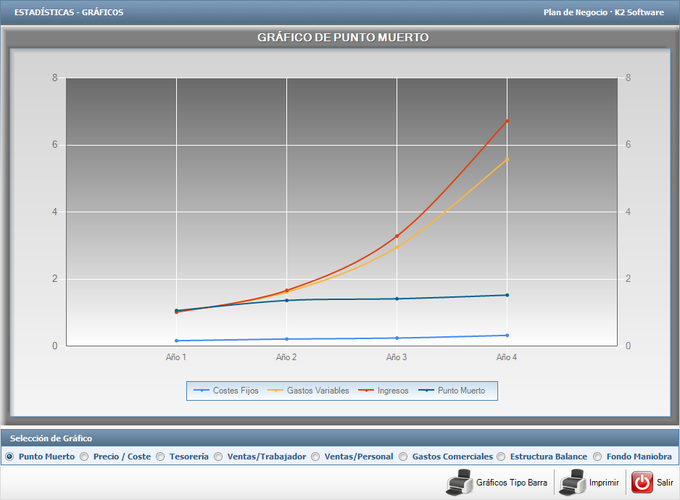The image size is (680, 500).
Task: Open Gráficos Tipo Barra view
Action: click(512, 483)
